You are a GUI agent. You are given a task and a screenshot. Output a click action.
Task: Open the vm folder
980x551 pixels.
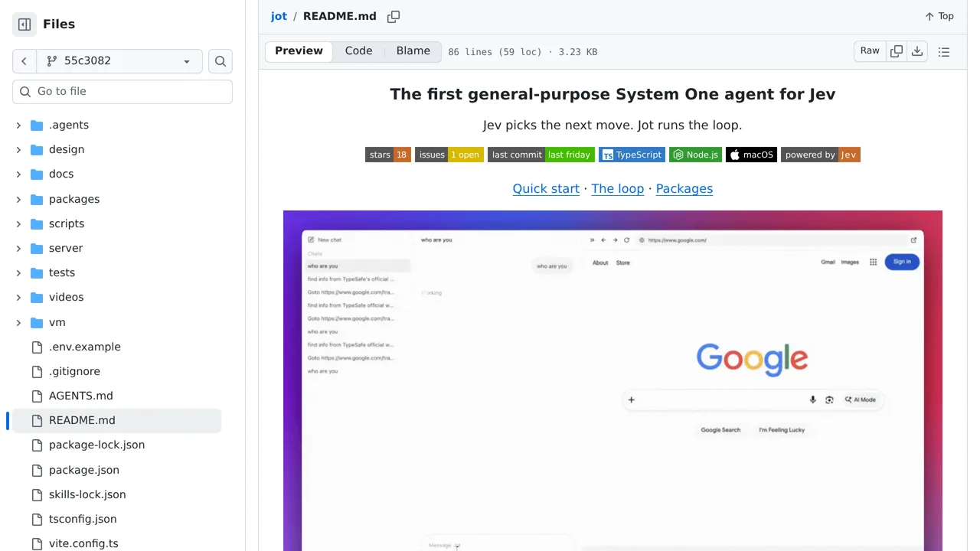(x=57, y=322)
